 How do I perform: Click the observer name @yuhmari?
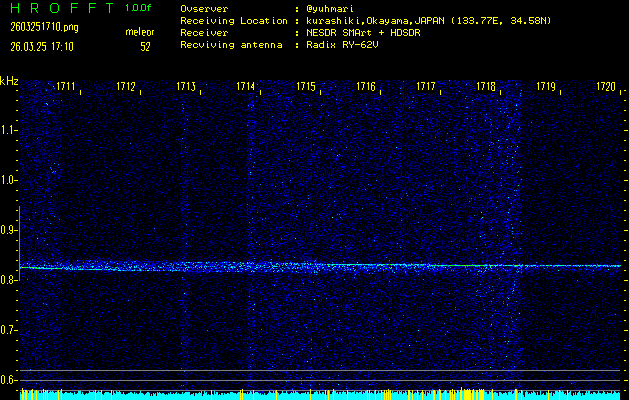[x=330, y=9]
